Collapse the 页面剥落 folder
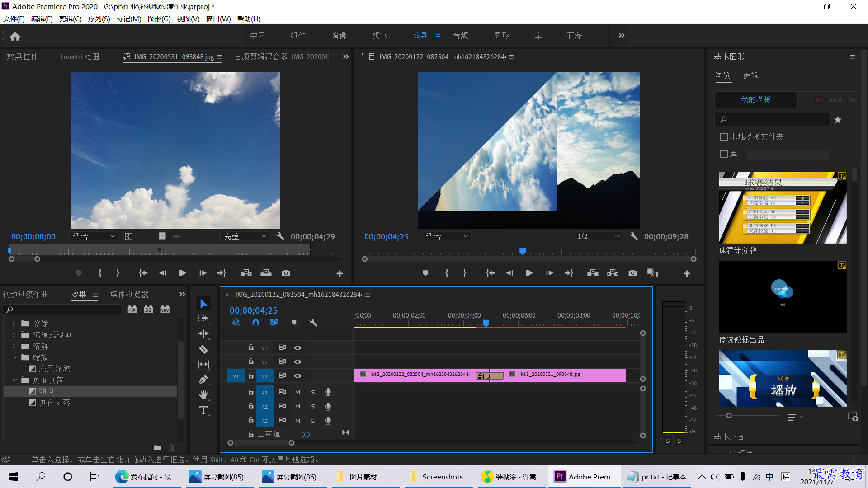The width and height of the screenshot is (868, 488). point(14,380)
